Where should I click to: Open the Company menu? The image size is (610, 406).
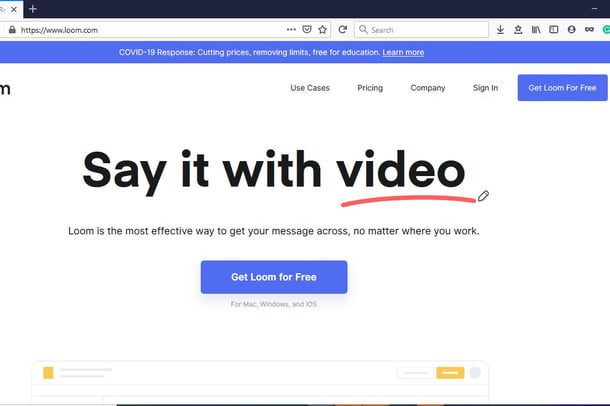(428, 88)
